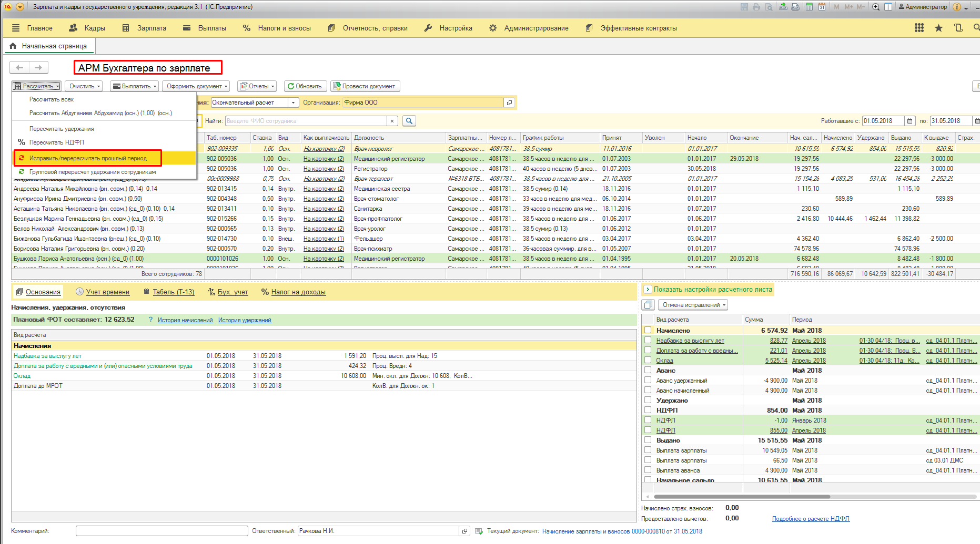Screen dimensions: 980x544
Task: Check the Начислено row checkbox
Action: pyautogui.click(x=648, y=330)
